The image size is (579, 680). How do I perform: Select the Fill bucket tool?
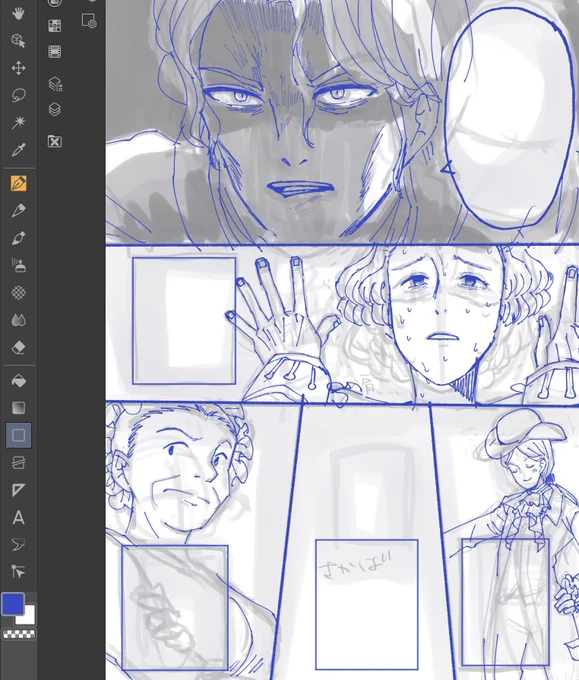[18, 381]
